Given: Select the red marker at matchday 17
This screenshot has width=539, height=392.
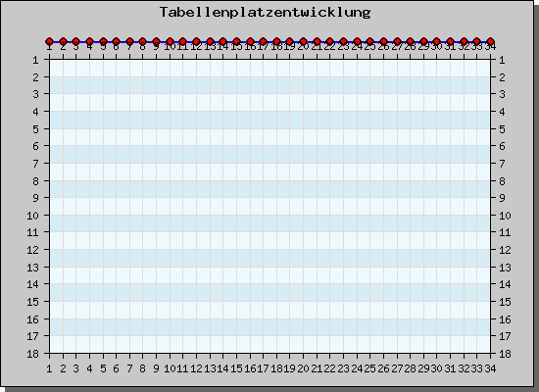Looking at the screenshot, I should click(x=264, y=42).
